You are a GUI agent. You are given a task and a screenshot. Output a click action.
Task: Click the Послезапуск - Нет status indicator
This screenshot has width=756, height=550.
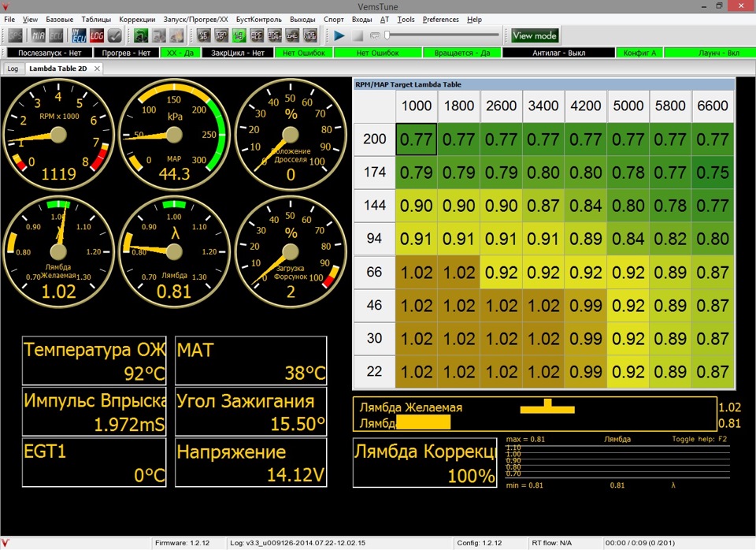pos(50,53)
